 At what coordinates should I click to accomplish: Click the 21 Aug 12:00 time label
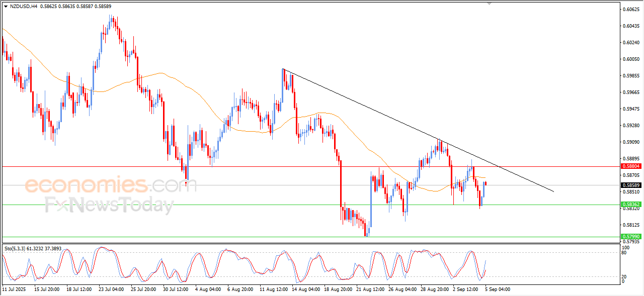[x=369, y=289]
